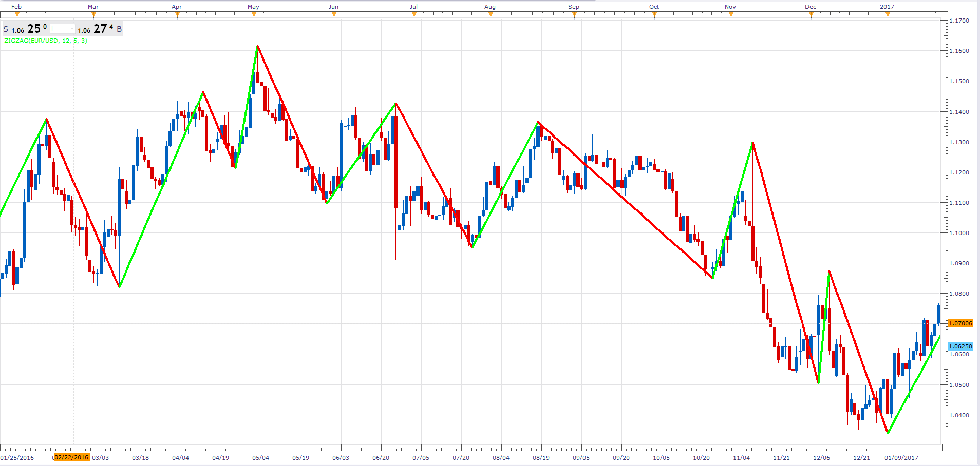Click the 04/19 date on the bottom axis
Image resolution: width=980 pixels, height=466 pixels.
(x=221, y=458)
